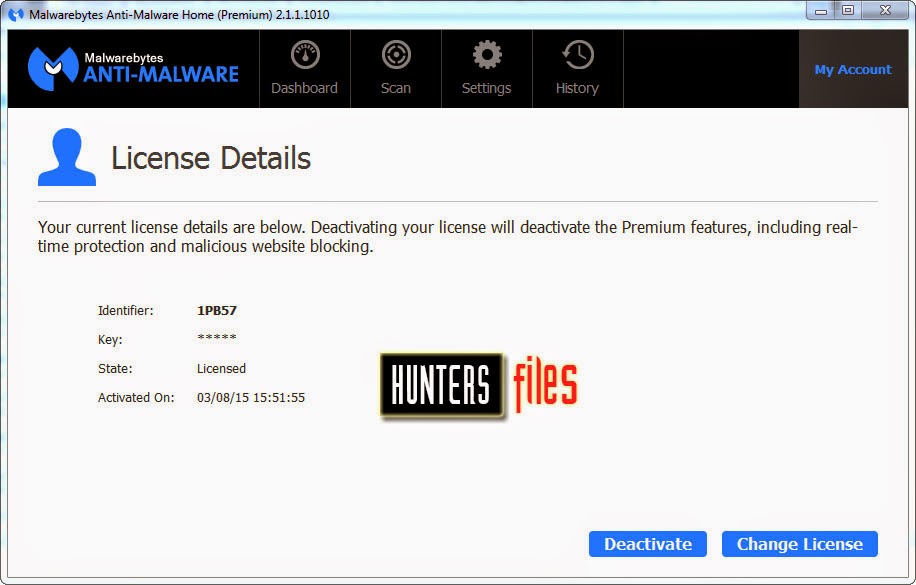Click the Key: label

110,340
